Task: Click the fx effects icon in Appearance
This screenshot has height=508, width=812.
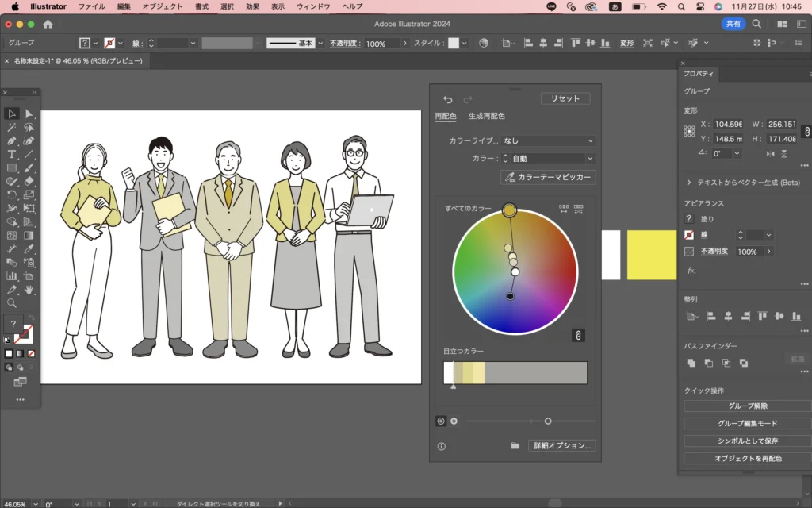Action: (x=691, y=271)
